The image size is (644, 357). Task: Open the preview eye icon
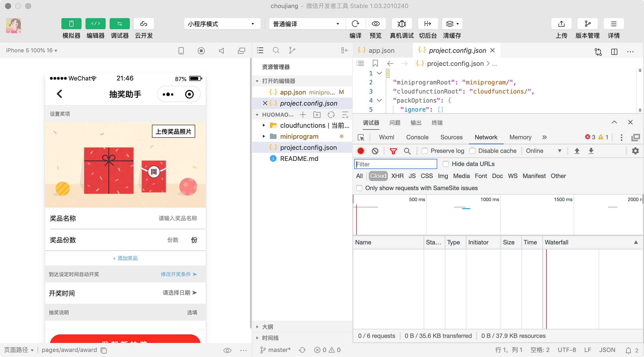pos(376,24)
